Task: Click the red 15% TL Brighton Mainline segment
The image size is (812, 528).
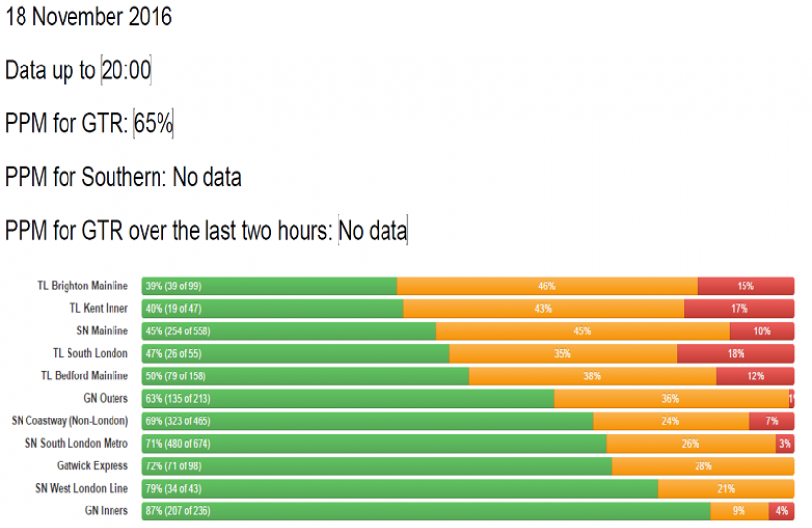Action: (745, 286)
